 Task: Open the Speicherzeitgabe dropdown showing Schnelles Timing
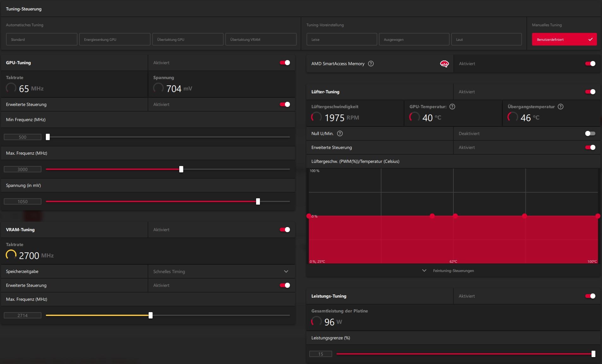221,271
